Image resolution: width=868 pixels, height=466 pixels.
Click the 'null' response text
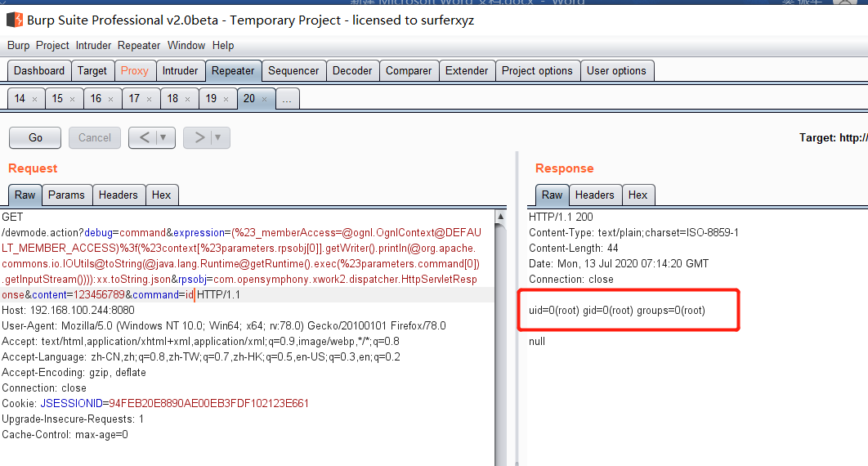537,342
